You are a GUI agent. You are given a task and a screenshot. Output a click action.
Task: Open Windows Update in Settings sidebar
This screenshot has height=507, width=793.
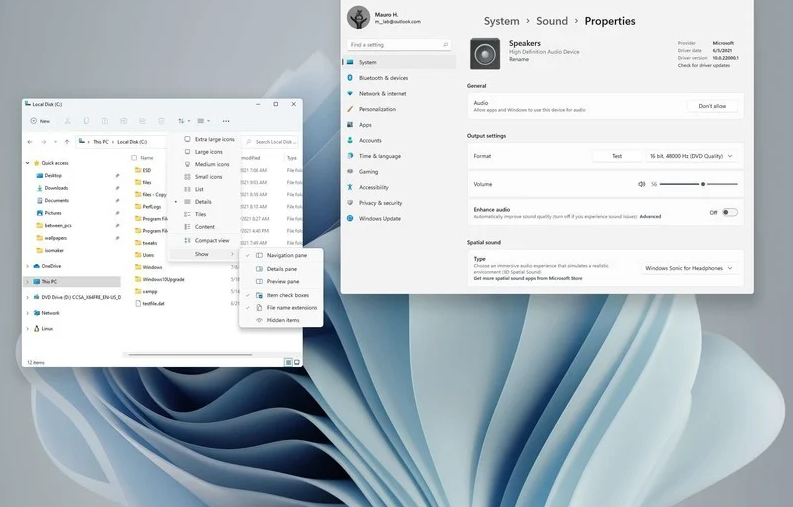click(399, 219)
